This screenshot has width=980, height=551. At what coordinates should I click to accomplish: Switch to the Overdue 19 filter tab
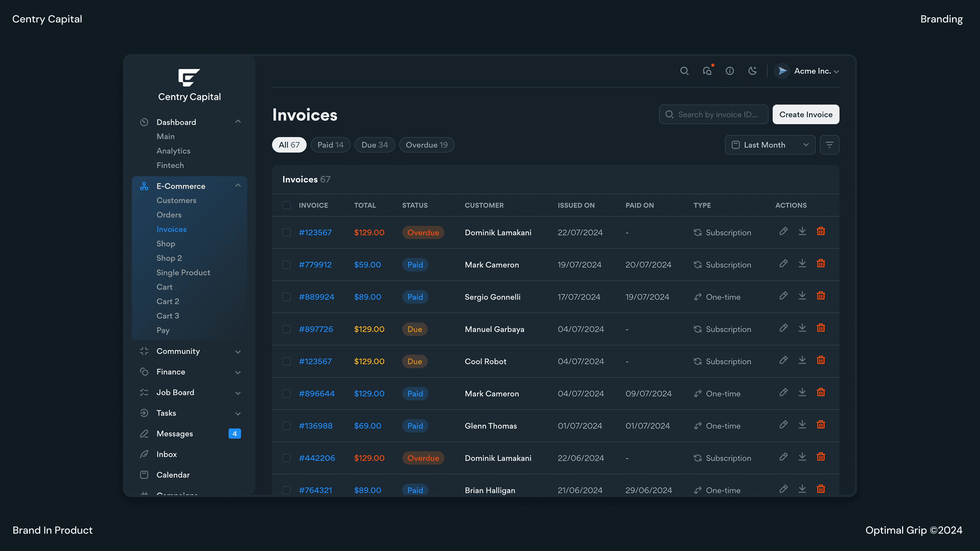(426, 145)
